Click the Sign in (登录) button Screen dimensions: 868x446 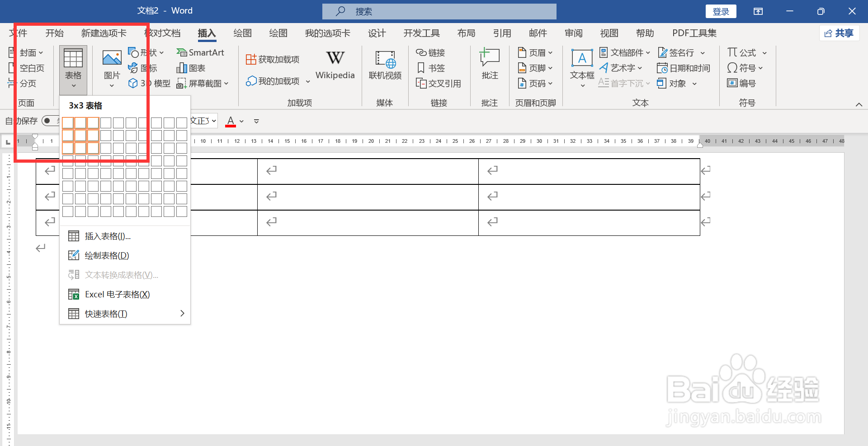[721, 11]
